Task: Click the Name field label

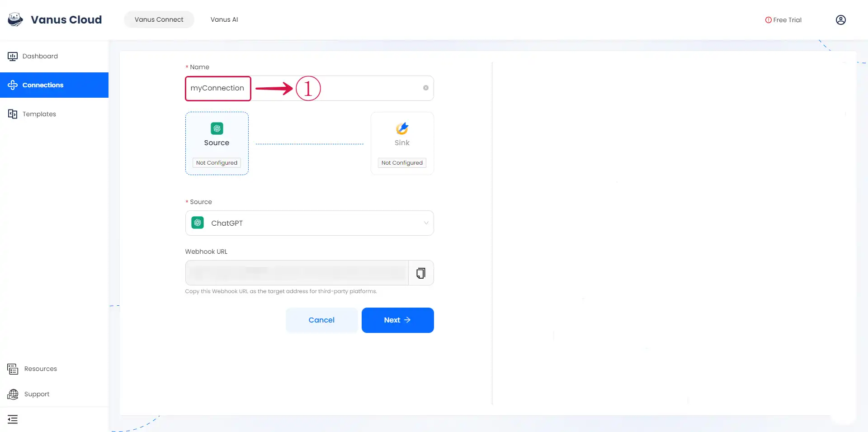Action: (x=199, y=67)
